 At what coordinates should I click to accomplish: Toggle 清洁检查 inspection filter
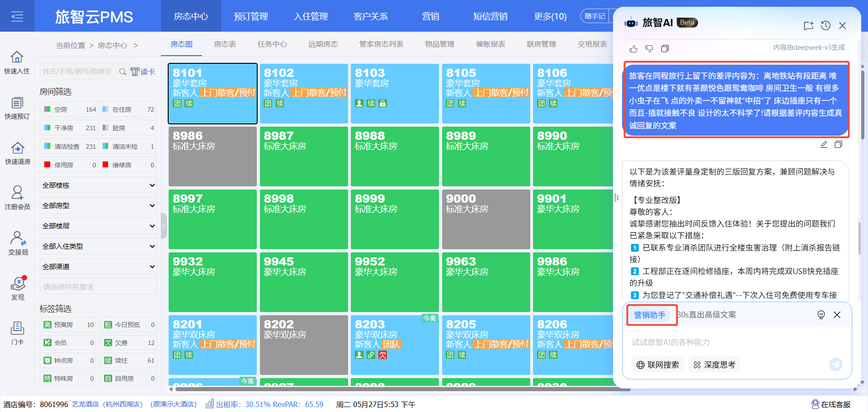click(x=70, y=147)
